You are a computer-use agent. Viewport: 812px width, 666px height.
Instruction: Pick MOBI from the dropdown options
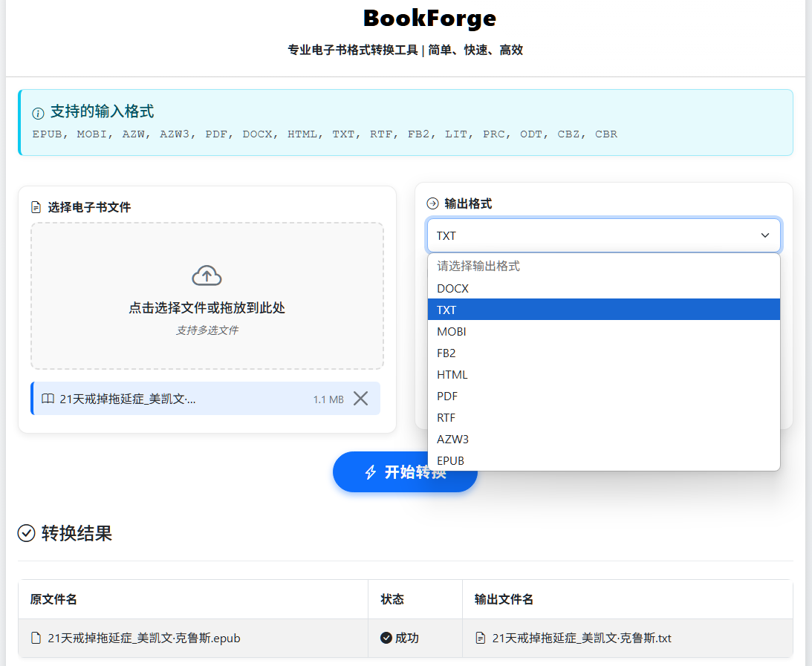tap(452, 331)
